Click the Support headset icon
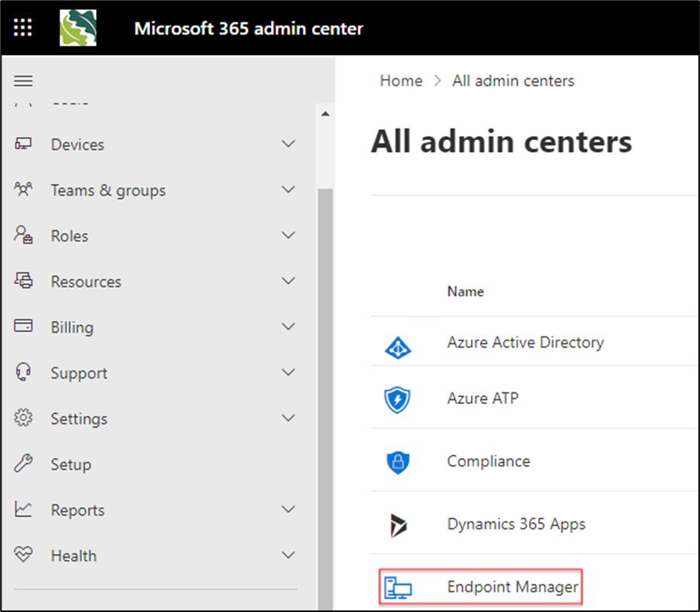 [23, 372]
